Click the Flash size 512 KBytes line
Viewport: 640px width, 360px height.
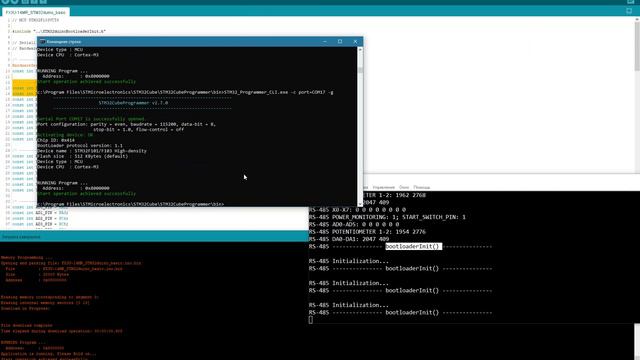pos(82,156)
